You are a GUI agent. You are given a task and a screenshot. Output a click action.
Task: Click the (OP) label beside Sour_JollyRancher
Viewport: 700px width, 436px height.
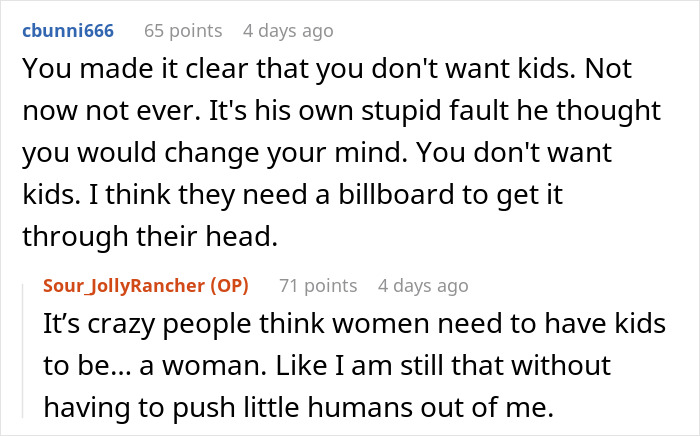pos(227,286)
